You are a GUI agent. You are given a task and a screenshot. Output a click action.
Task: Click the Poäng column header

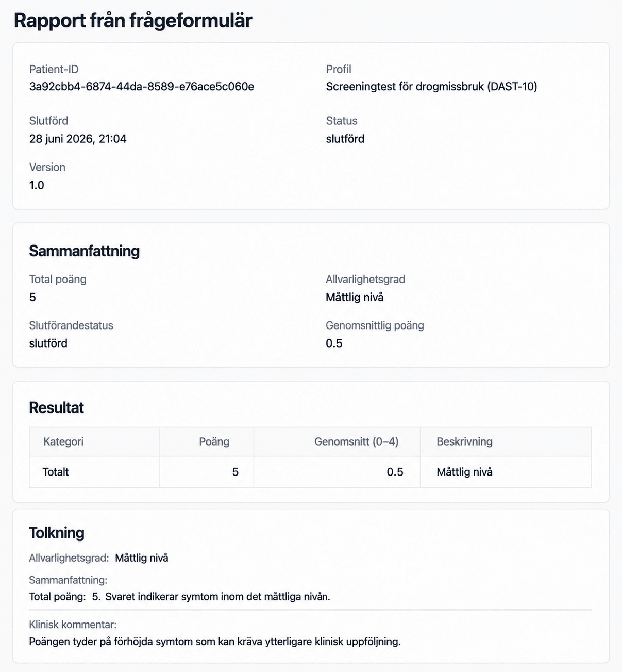[214, 441]
